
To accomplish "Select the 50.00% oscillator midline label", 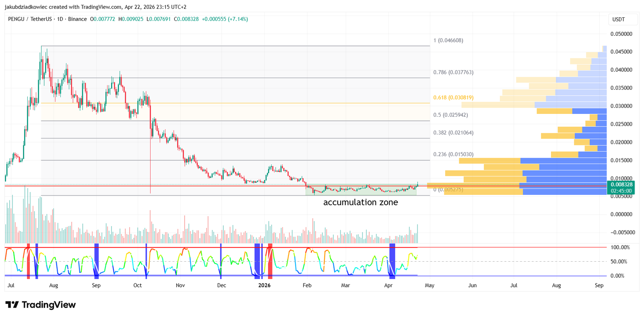I will click(x=619, y=262).
